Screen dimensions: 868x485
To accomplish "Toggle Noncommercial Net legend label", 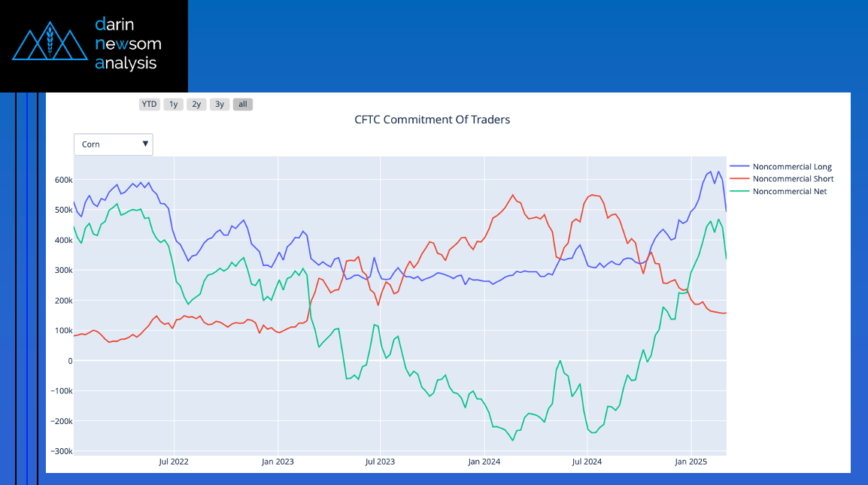I will 789,192.
